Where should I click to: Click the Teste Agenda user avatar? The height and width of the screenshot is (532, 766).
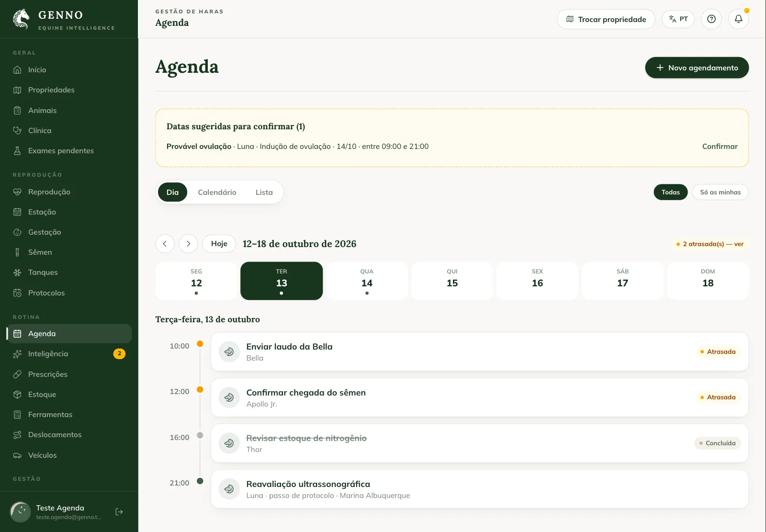21,512
